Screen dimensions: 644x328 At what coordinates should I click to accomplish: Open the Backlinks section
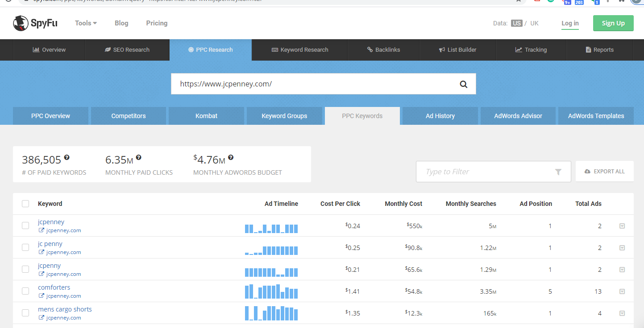click(383, 50)
